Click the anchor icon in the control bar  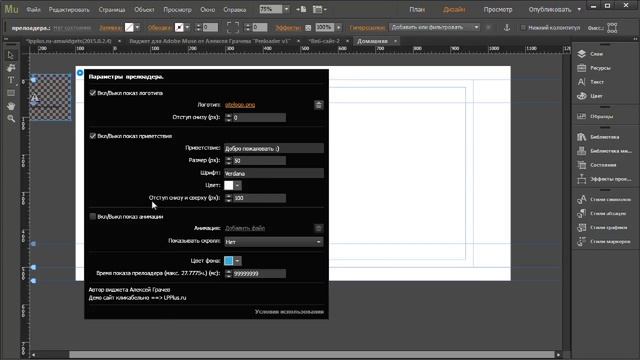(x=507, y=27)
